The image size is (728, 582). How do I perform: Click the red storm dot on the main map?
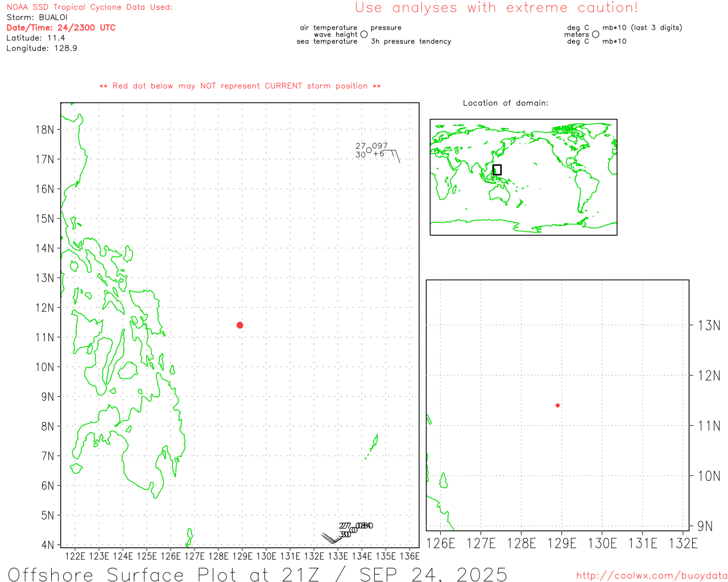click(x=240, y=325)
